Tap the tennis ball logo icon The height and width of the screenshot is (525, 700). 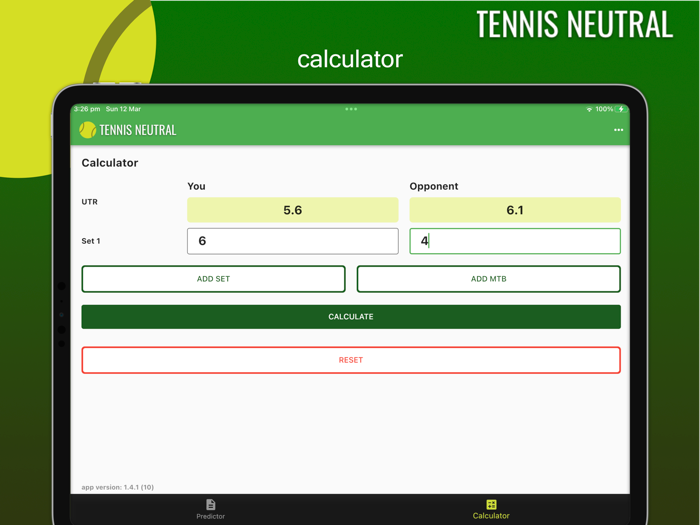pos(88,130)
